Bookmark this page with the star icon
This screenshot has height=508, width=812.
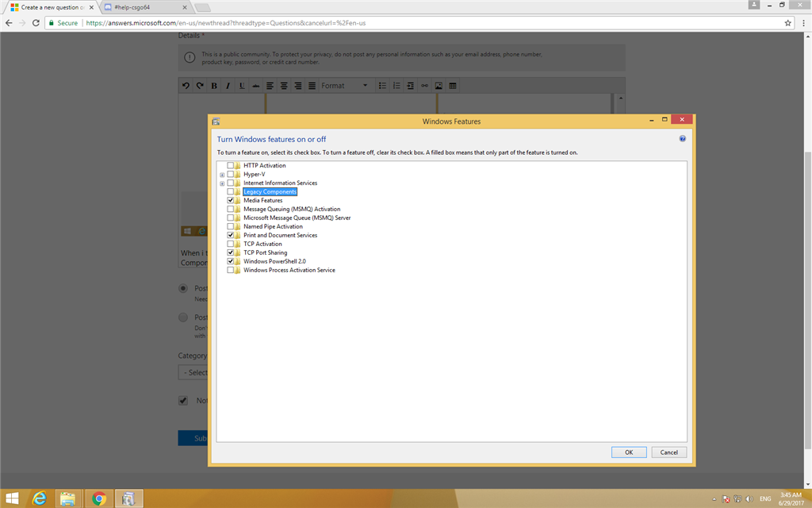tap(787, 23)
